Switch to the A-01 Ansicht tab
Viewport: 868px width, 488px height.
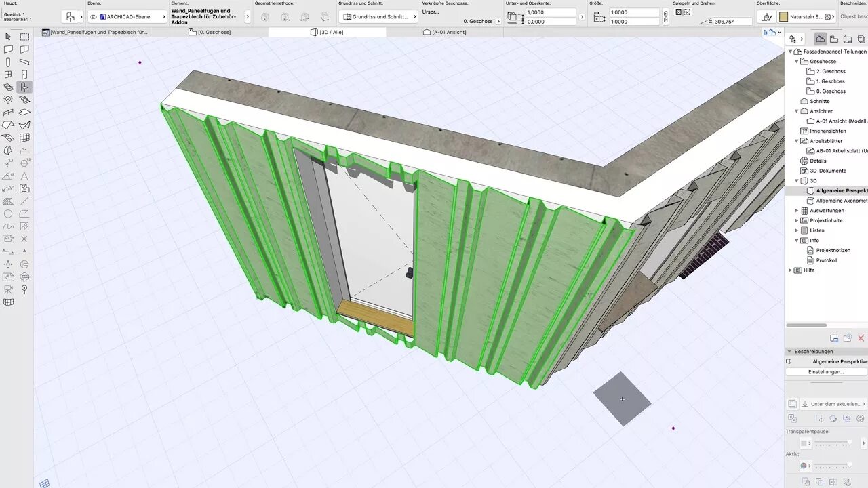(444, 32)
